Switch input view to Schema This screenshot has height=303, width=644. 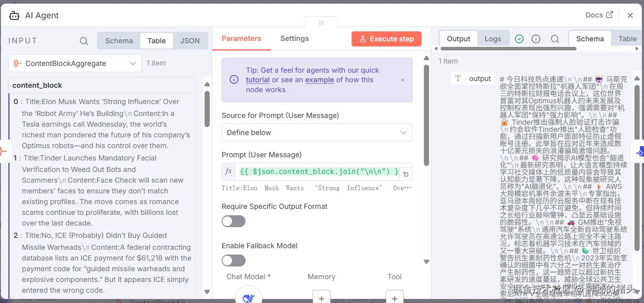pos(119,41)
